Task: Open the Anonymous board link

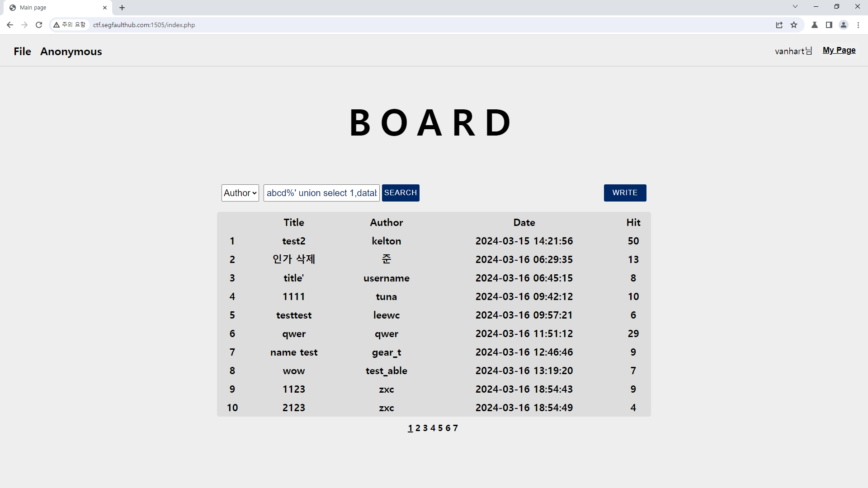Action: pos(71,52)
